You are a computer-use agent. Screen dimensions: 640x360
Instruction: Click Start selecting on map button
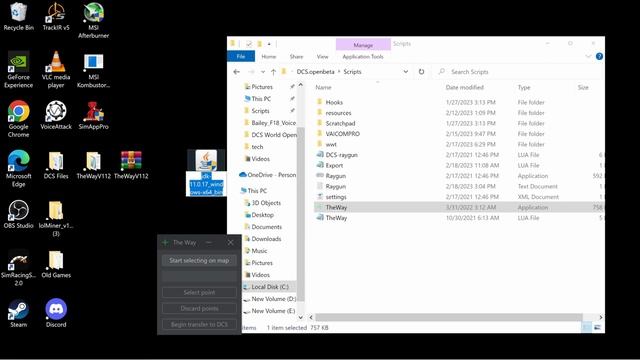pos(199,260)
